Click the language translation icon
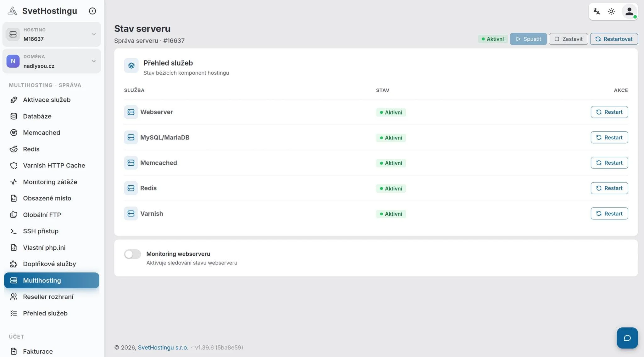 coord(597,11)
